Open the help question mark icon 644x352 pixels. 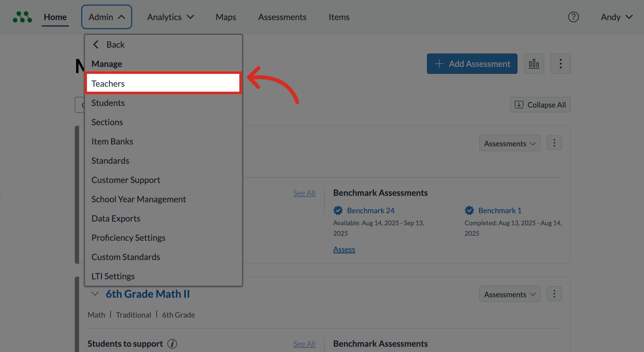coord(573,17)
